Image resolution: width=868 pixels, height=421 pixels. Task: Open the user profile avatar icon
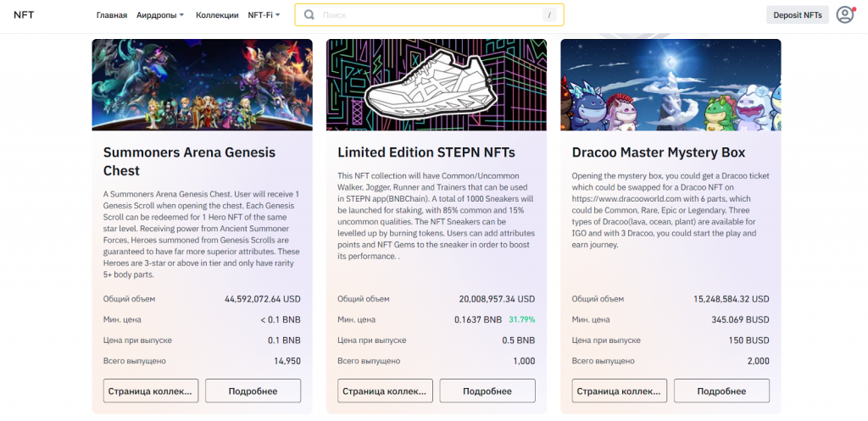[x=844, y=14]
